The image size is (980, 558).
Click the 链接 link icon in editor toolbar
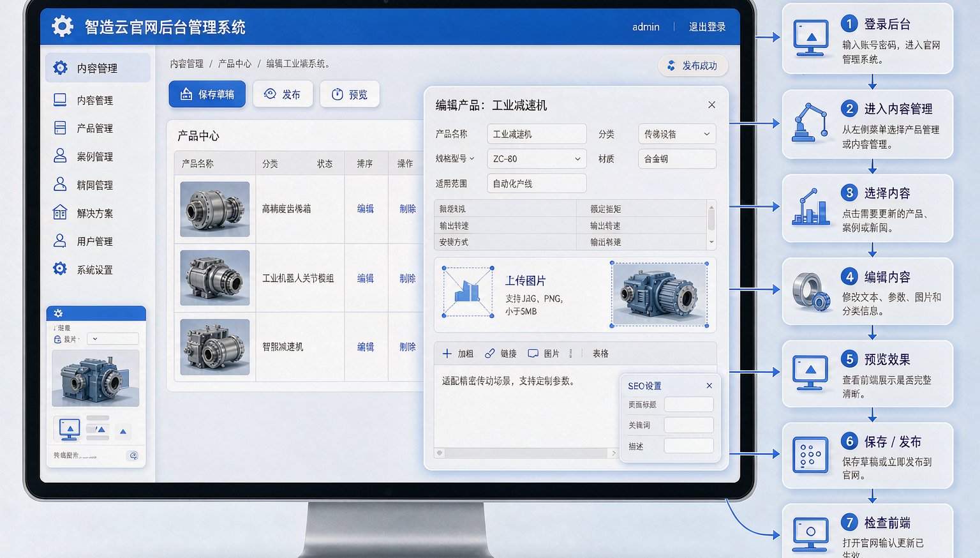coord(490,354)
